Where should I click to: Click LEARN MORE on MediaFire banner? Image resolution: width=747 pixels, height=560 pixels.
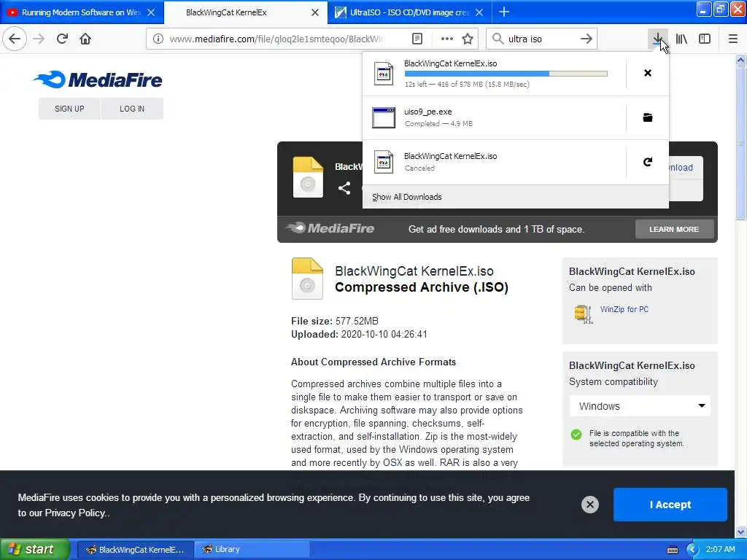click(674, 229)
